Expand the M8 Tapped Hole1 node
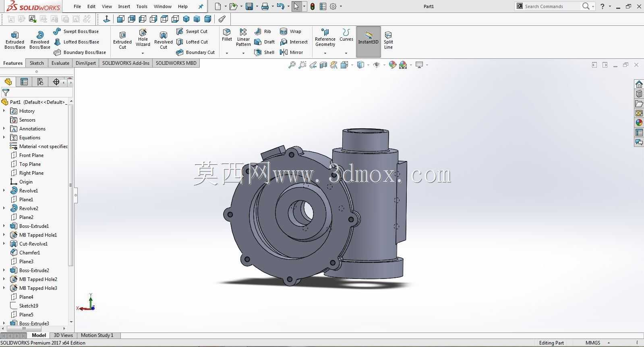 click(x=4, y=235)
